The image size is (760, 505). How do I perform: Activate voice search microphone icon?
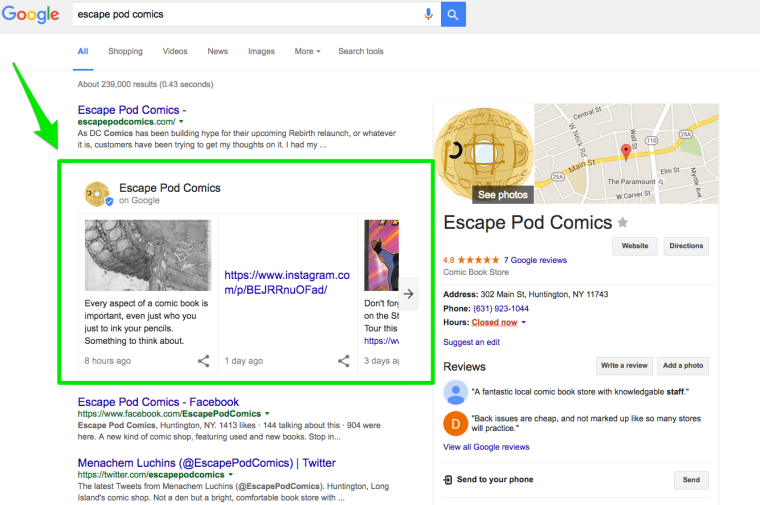click(428, 14)
